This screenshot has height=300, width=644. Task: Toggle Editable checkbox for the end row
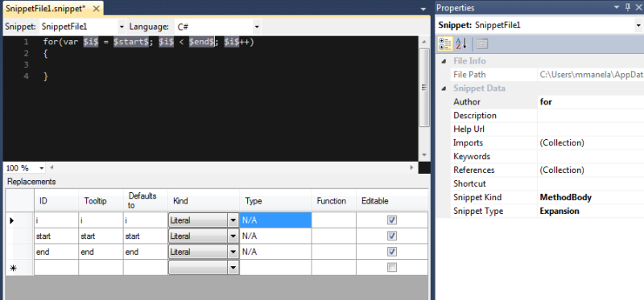[x=392, y=252]
